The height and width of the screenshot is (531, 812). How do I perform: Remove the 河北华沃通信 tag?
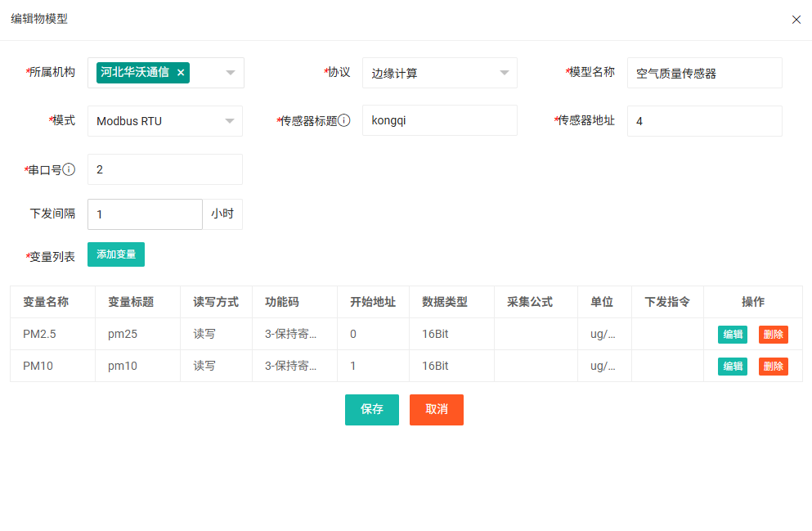tap(181, 73)
